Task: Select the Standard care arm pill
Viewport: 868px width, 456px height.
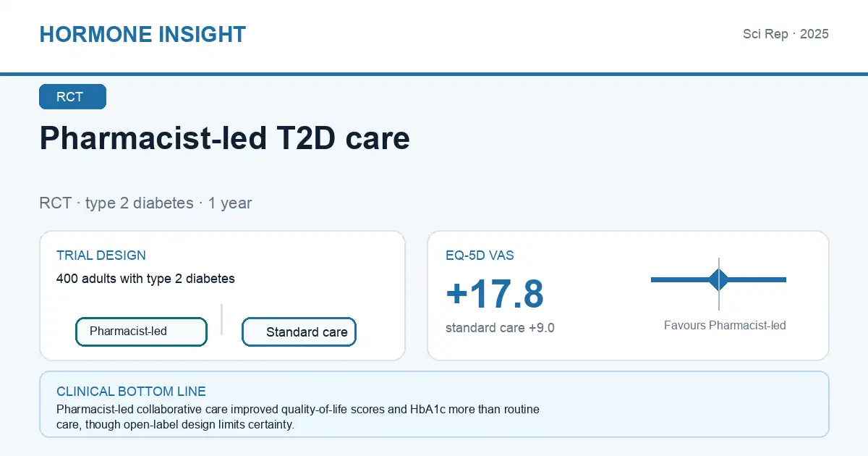Action: (x=299, y=332)
